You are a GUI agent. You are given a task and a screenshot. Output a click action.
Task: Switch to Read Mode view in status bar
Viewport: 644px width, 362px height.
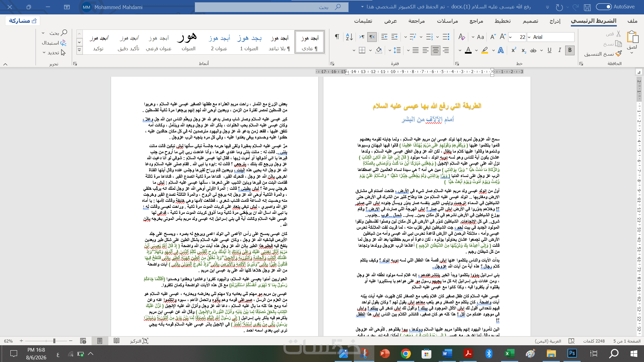116,341
